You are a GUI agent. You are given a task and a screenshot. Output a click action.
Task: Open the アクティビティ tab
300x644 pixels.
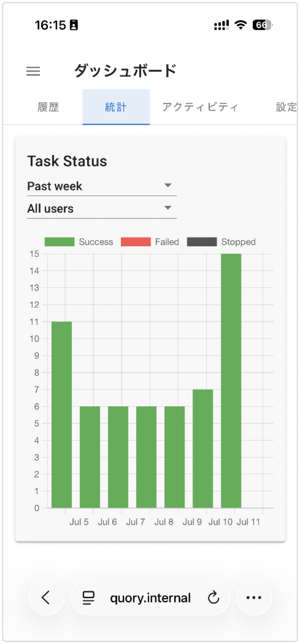[x=200, y=107]
